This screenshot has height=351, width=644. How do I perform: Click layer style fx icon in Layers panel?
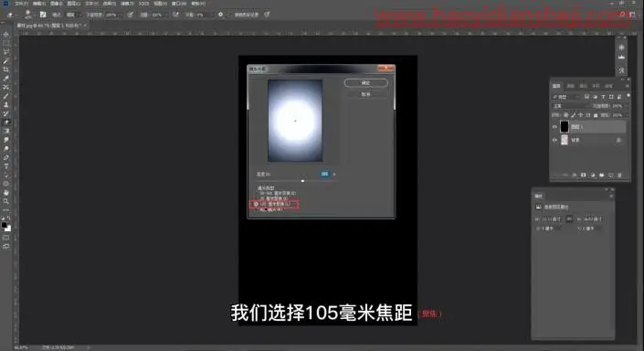(x=575, y=175)
